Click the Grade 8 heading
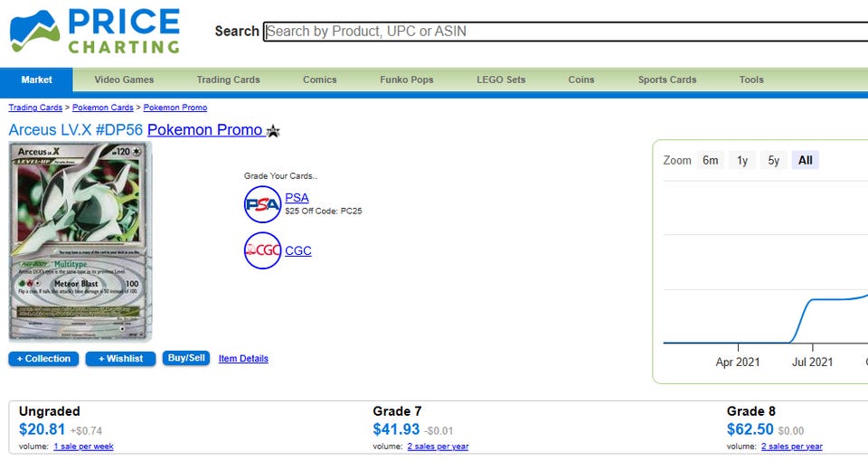Screen dimensions: 868x461 (x=751, y=411)
